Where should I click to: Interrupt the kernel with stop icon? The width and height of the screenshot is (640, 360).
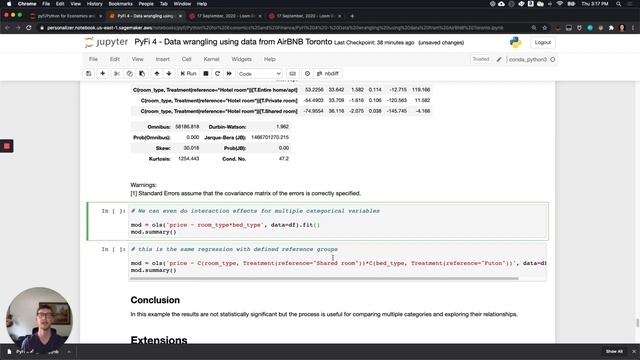pyautogui.click(x=206, y=73)
